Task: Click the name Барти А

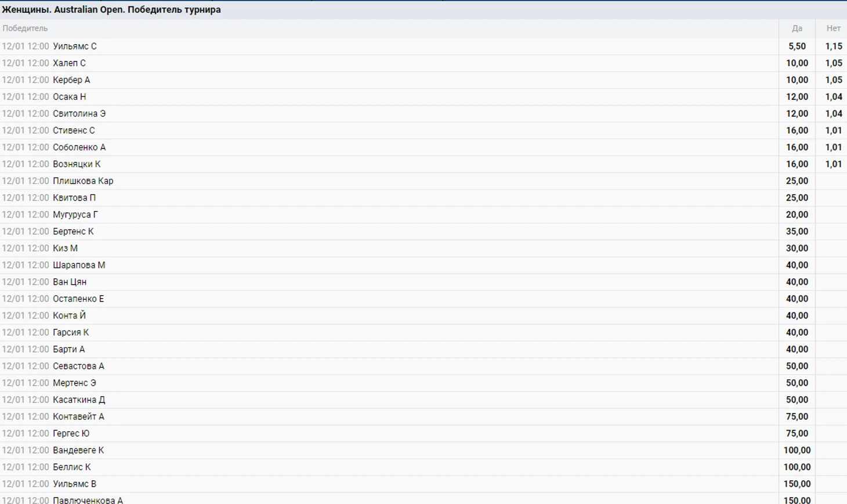Action: [68, 349]
